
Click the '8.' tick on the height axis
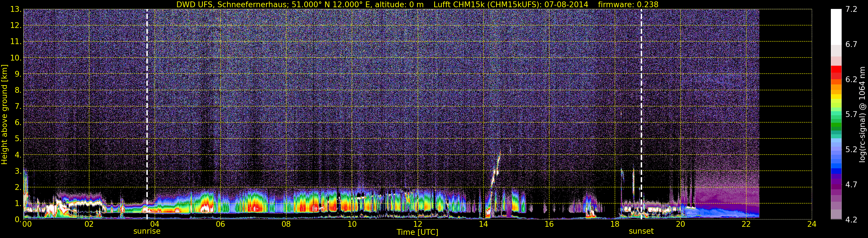pyautogui.click(x=18, y=90)
